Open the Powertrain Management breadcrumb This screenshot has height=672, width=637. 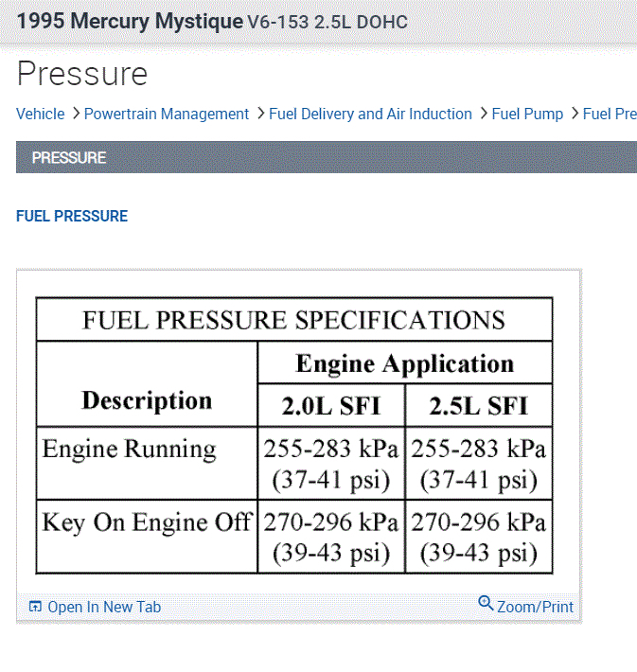tap(167, 114)
